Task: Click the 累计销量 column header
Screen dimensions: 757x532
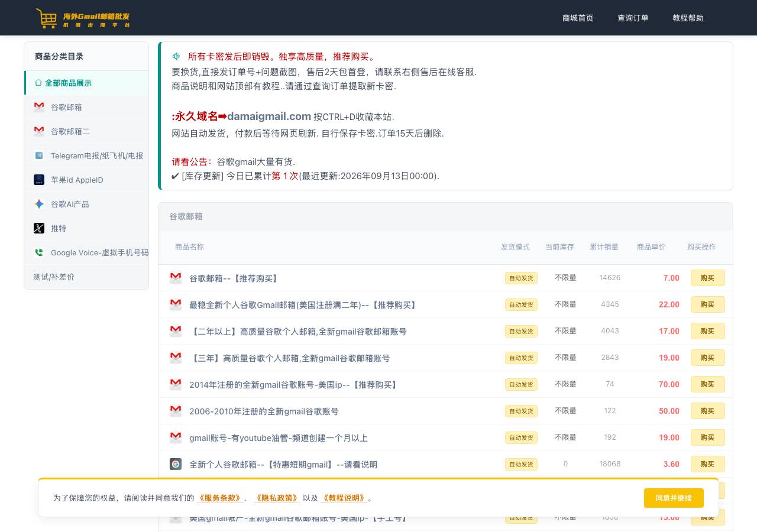Action: pos(604,246)
